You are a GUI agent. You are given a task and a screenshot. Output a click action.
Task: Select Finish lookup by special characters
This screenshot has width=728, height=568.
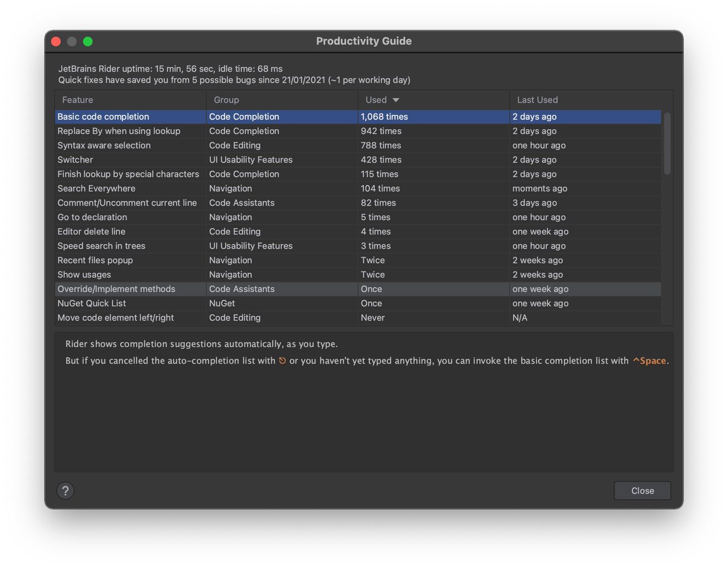(x=358, y=174)
